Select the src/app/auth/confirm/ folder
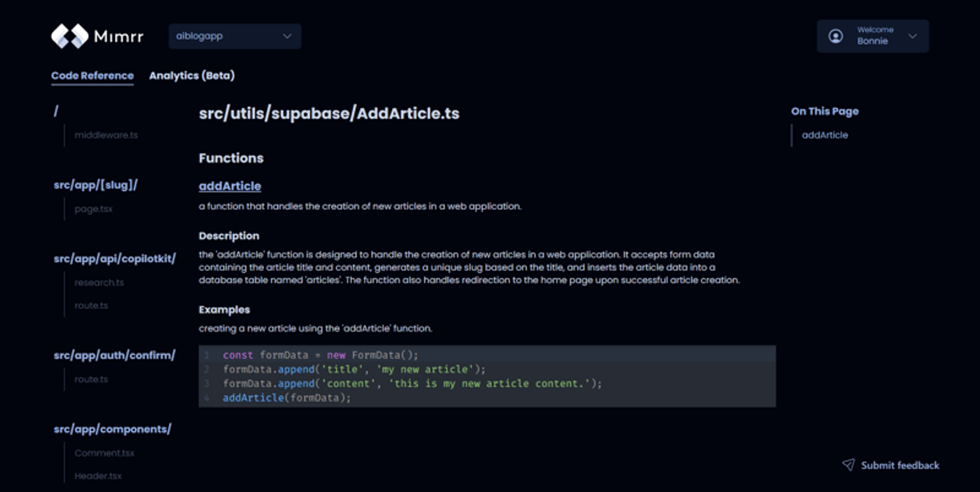 [114, 355]
